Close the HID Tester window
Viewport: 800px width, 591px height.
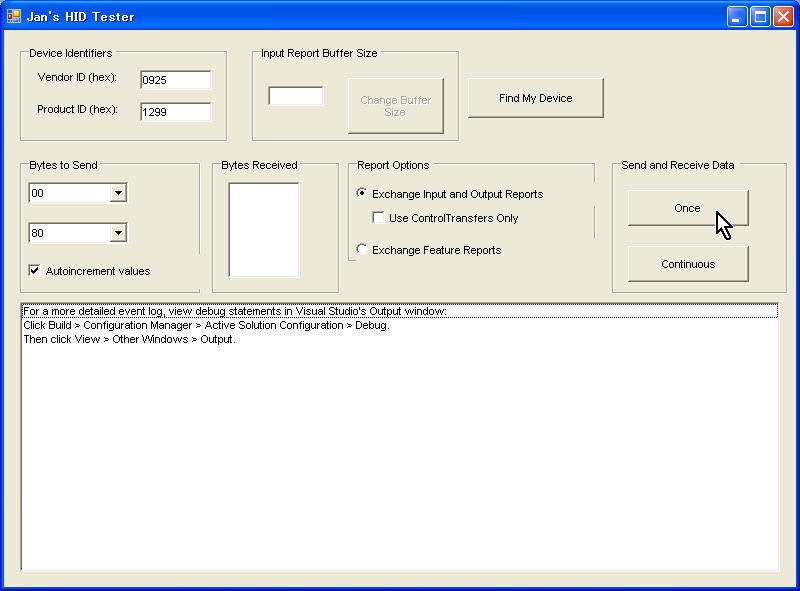tap(783, 17)
